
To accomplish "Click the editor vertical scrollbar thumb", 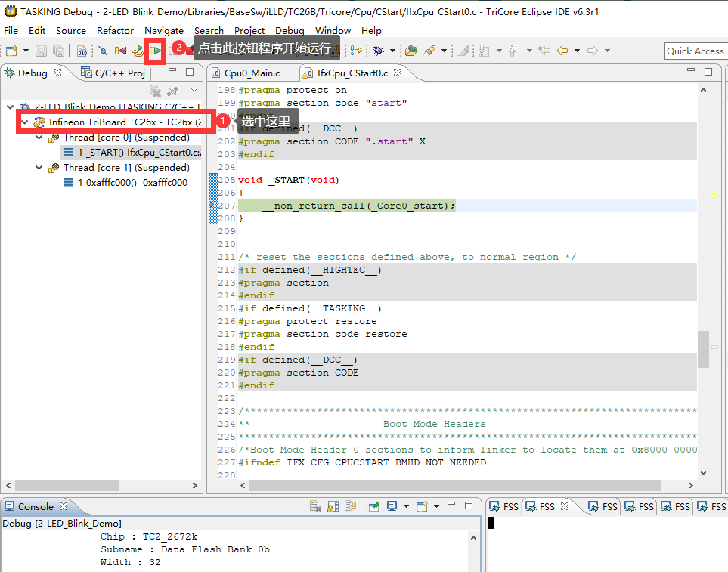I will point(703,349).
